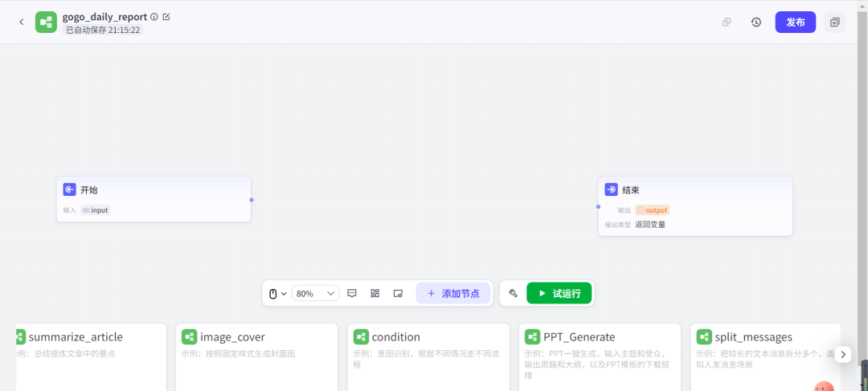Open the PPT_Generate template card
The image size is (868, 391).
click(600, 357)
